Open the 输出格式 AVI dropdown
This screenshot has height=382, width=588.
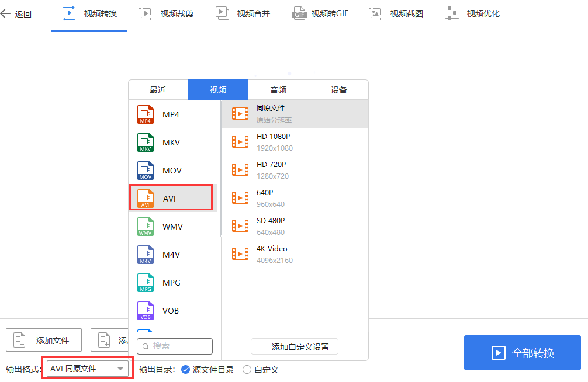click(x=87, y=369)
